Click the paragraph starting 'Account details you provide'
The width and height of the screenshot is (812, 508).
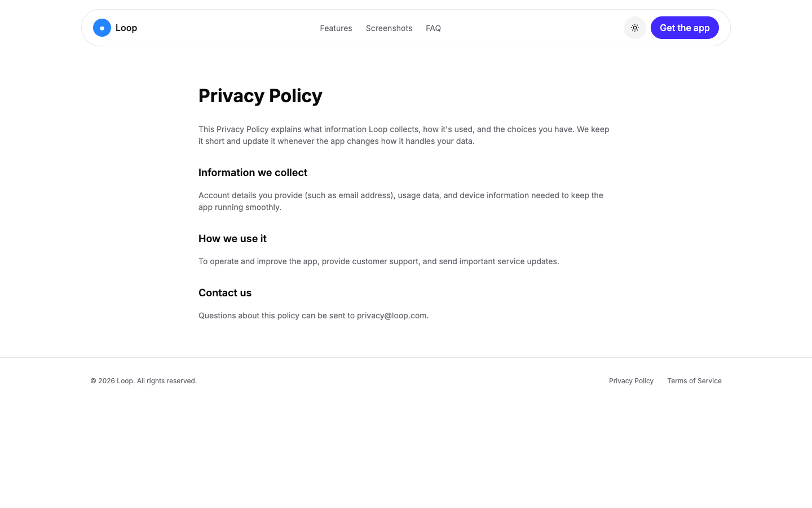[x=401, y=202]
